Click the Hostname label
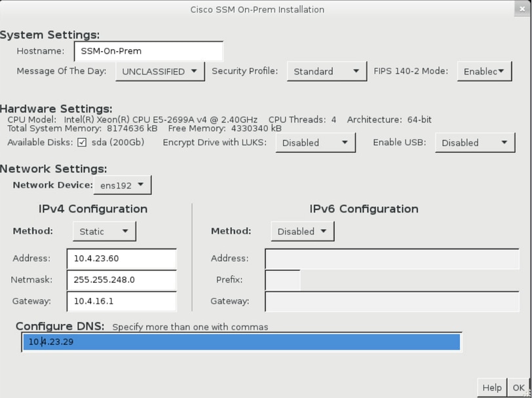The height and width of the screenshot is (398, 532). click(41, 51)
